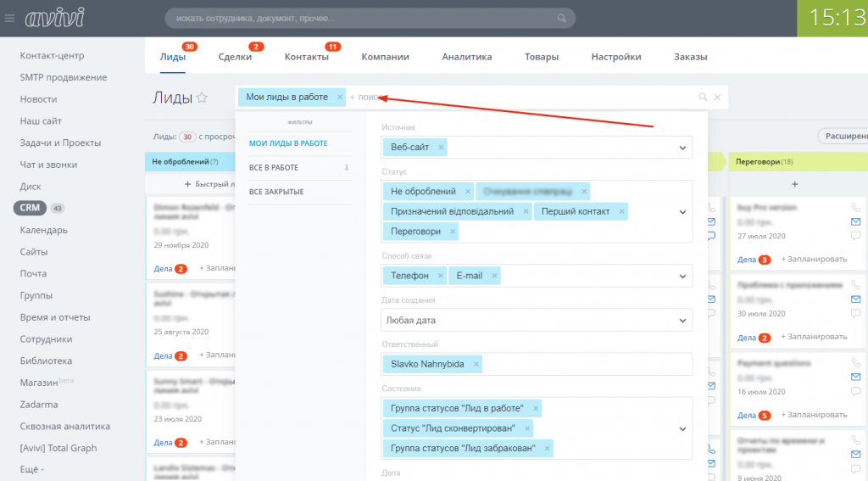Viewport: 868px width, 481px height.
Task: Remove 'Лид в работе' status group tag
Action: (x=536, y=408)
